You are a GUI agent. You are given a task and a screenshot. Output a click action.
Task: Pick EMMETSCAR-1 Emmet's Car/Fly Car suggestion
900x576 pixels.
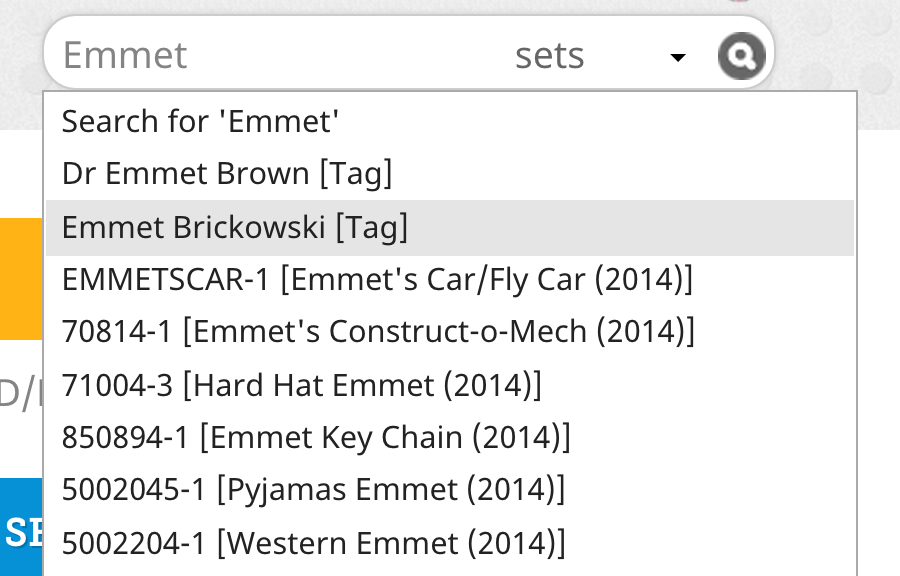coord(449,280)
